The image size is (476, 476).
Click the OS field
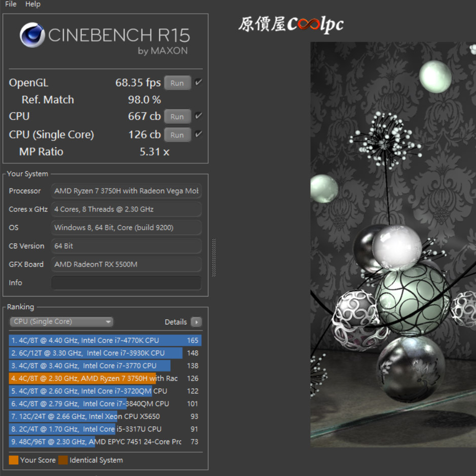tap(126, 228)
